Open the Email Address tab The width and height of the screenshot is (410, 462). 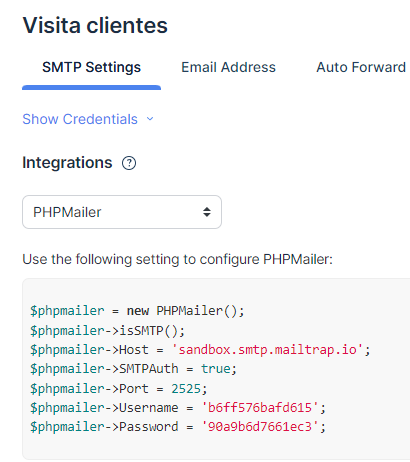[228, 67]
